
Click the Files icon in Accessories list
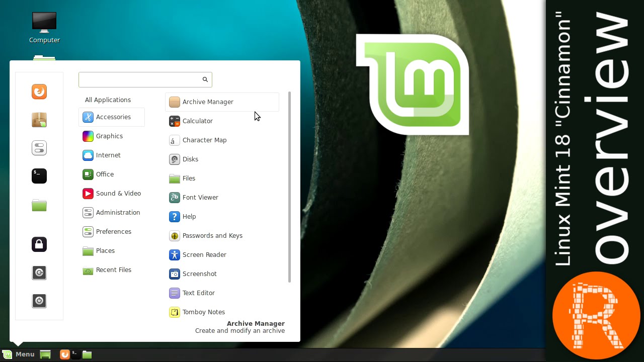click(x=175, y=178)
